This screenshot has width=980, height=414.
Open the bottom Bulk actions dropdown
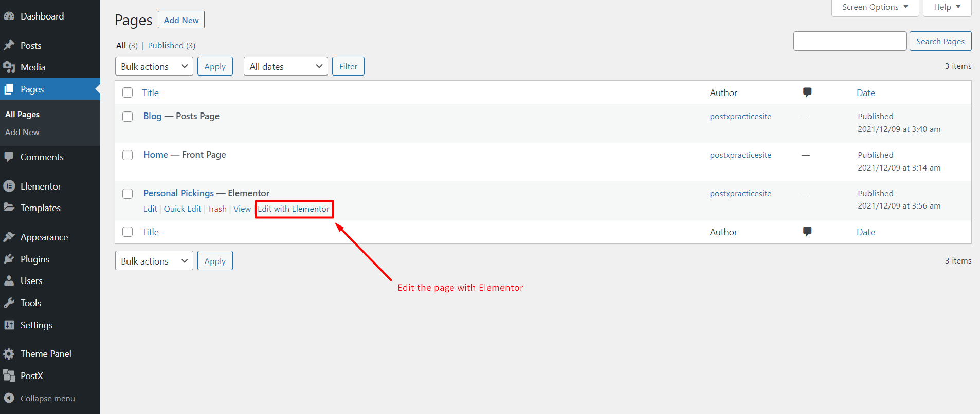click(x=154, y=261)
